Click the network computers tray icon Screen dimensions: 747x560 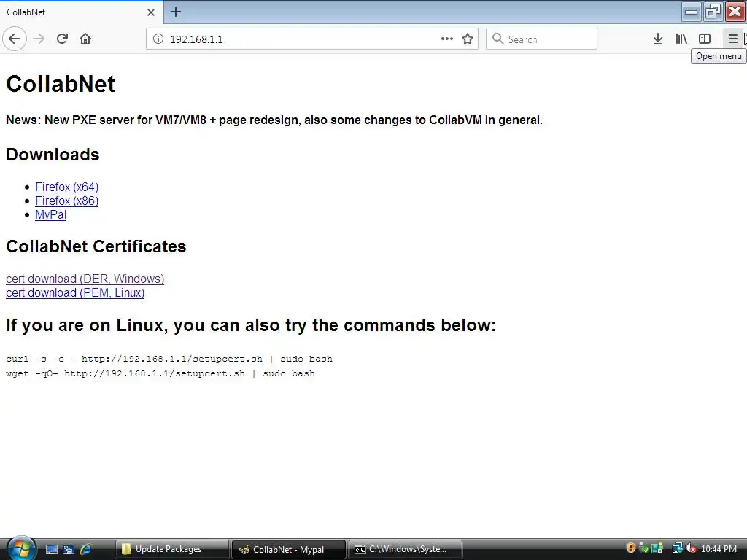[677, 548]
